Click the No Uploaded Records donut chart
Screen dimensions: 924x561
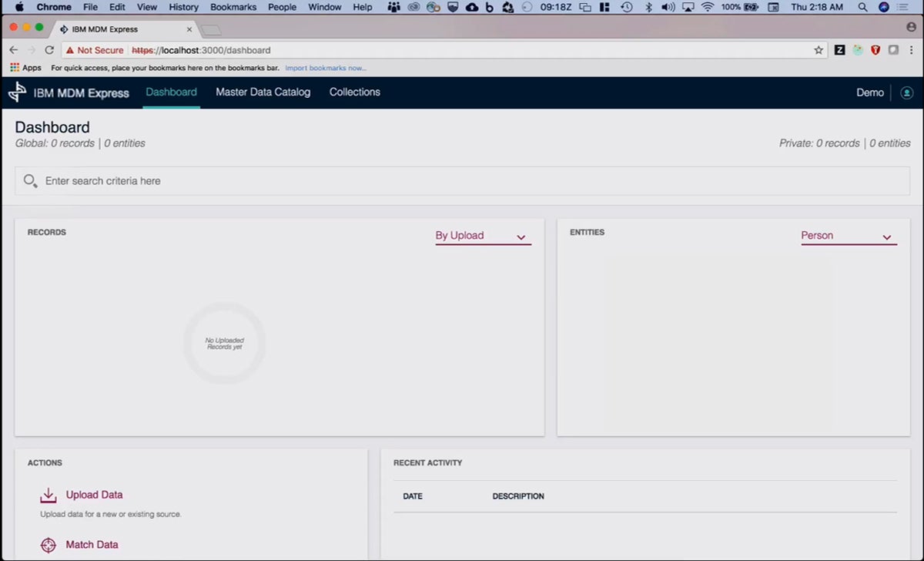pyautogui.click(x=224, y=344)
